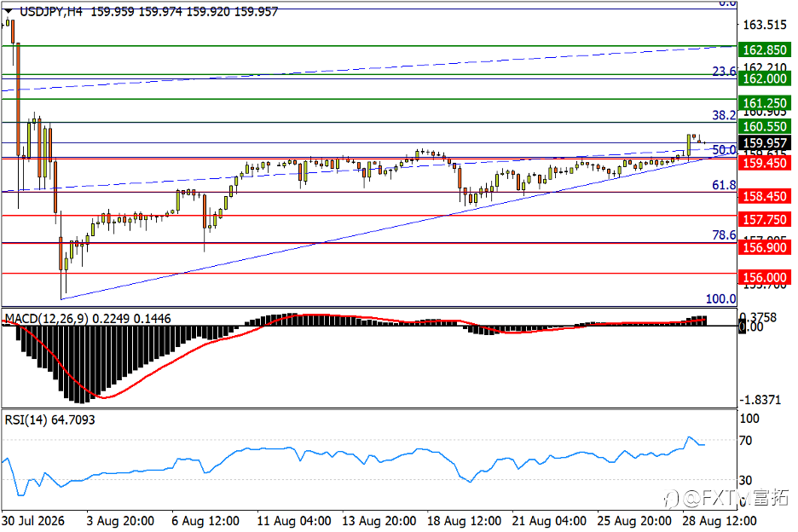Select the 38.2 Fibonacci level label

click(724, 115)
